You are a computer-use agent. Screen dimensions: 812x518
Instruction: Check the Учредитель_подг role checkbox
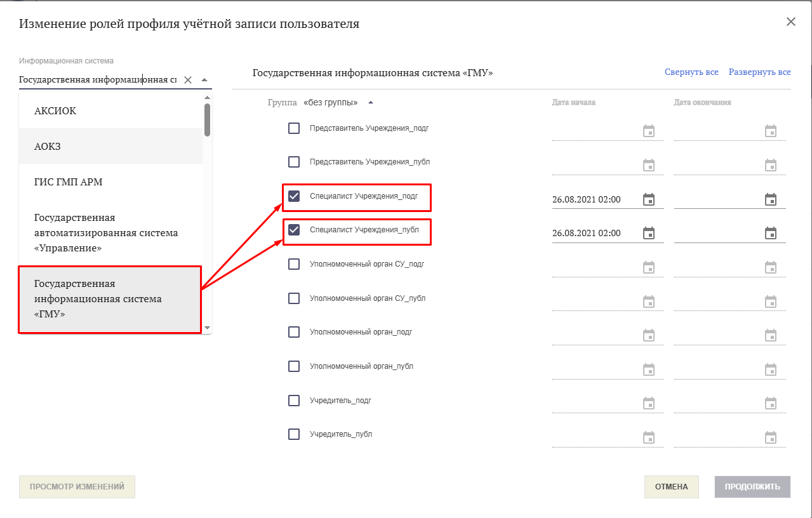(294, 401)
